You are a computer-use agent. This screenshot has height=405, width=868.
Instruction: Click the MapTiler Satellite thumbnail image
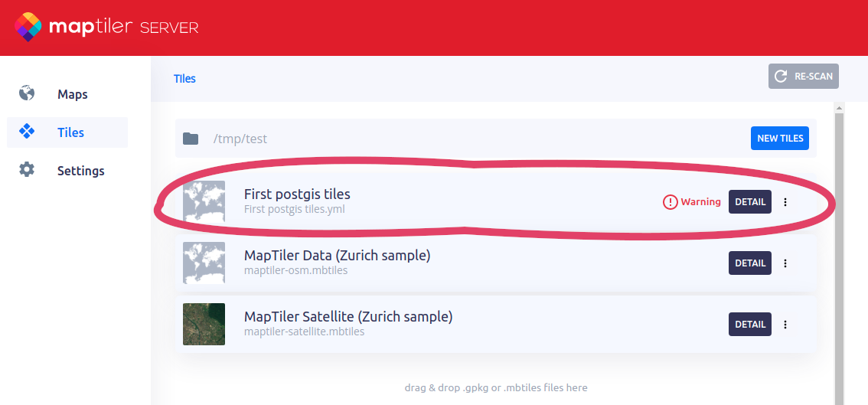[204, 324]
